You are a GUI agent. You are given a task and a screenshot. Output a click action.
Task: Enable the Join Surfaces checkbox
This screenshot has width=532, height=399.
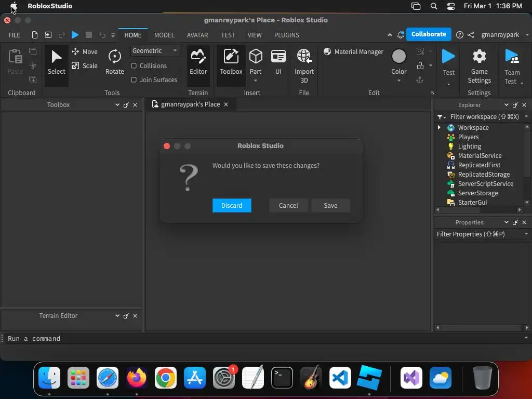coord(134,79)
